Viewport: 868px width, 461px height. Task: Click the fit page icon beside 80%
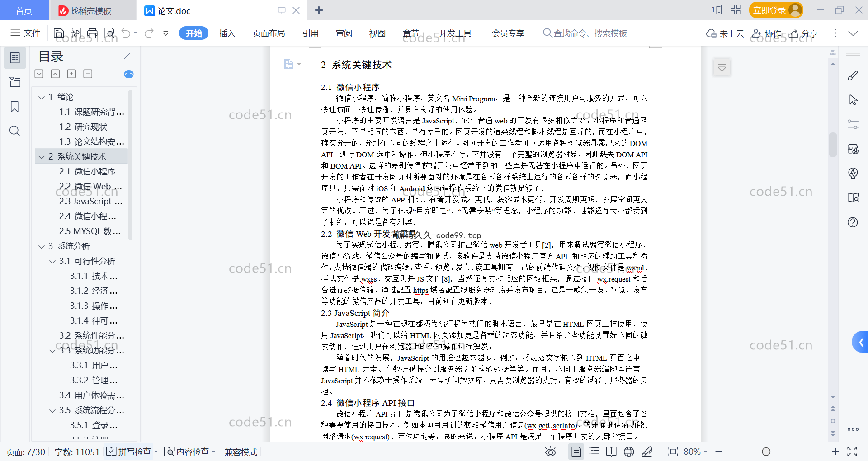673,452
